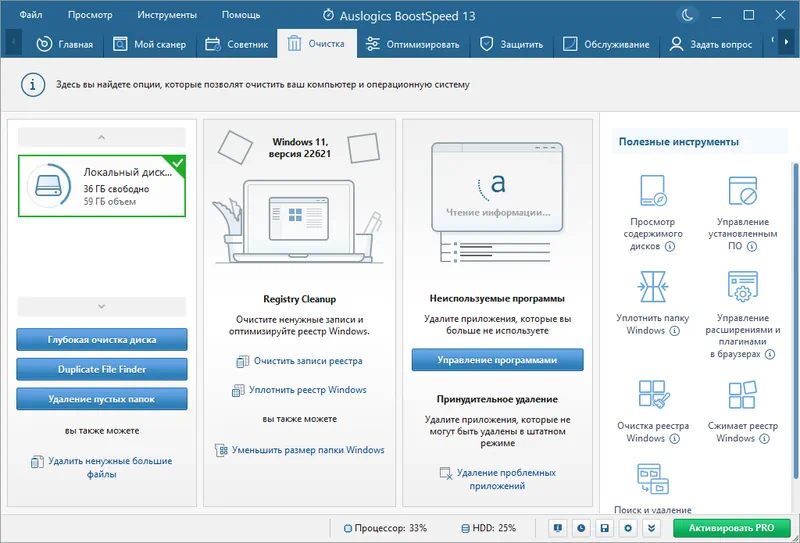
Task: Switch to the Главная tab
Action: coord(65,44)
